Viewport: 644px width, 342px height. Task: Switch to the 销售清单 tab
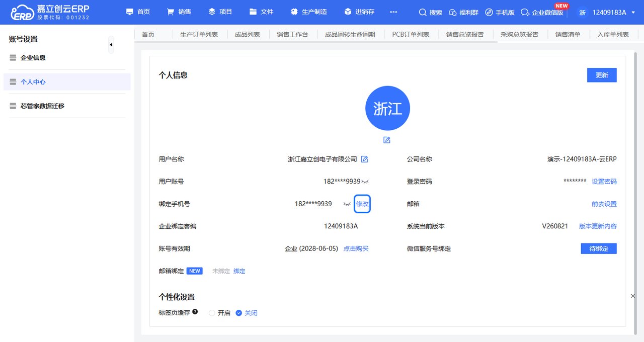568,35
